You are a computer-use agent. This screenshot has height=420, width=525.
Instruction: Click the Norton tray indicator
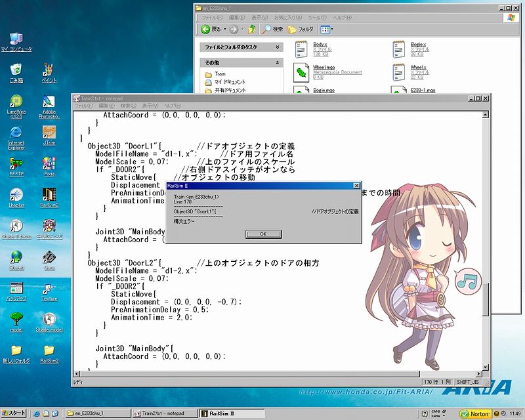pos(475,414)
